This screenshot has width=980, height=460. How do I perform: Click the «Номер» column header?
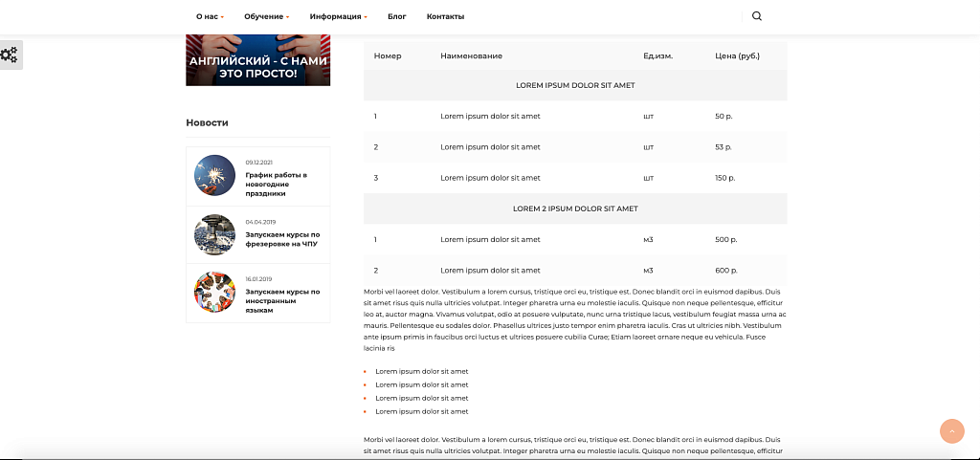coord(388,56)
